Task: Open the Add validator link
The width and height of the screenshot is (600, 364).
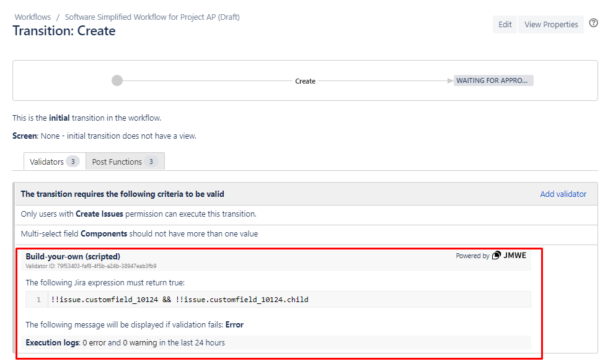Action: coord(563,194)
